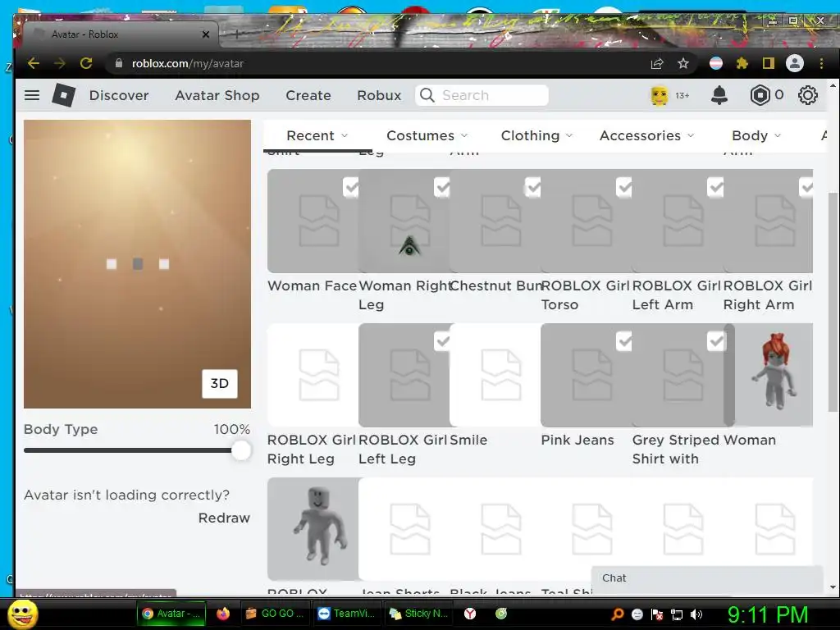Click the site lock icon in address bar
840x630 pixels.
118,63
